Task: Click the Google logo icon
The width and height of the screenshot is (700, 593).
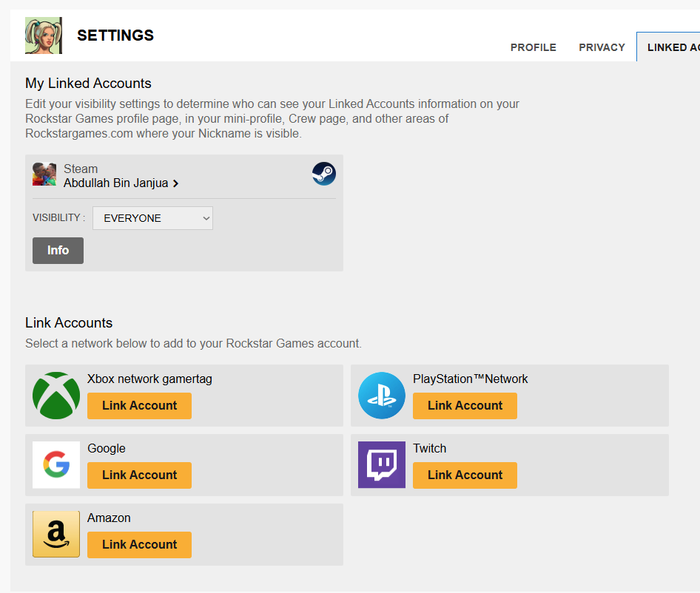Action: click(56, 464)
